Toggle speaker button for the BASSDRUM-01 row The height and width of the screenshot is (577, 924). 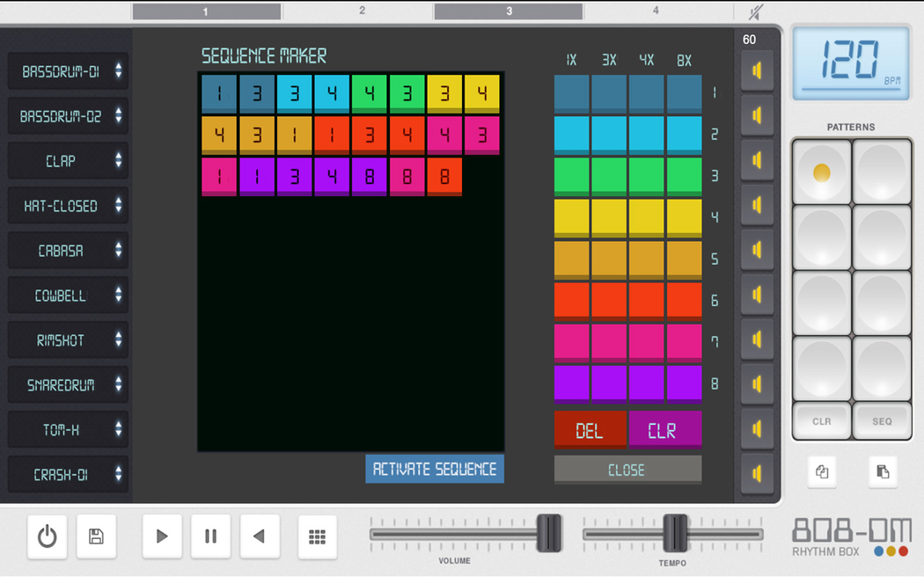point(757,71)
